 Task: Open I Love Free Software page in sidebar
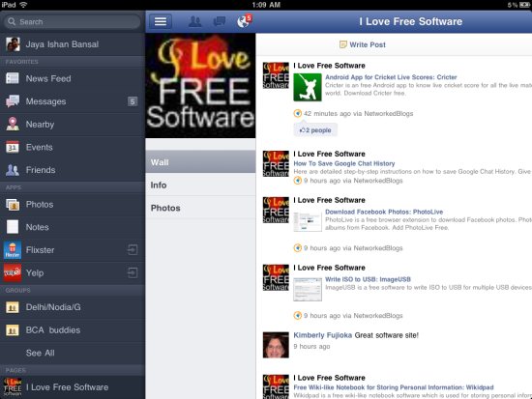(x=73, y=387)
